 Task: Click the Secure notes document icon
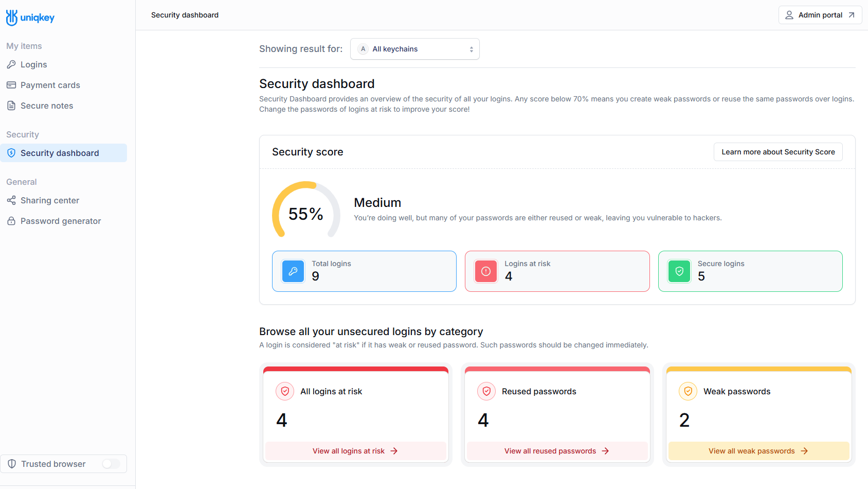coord(11,106)
